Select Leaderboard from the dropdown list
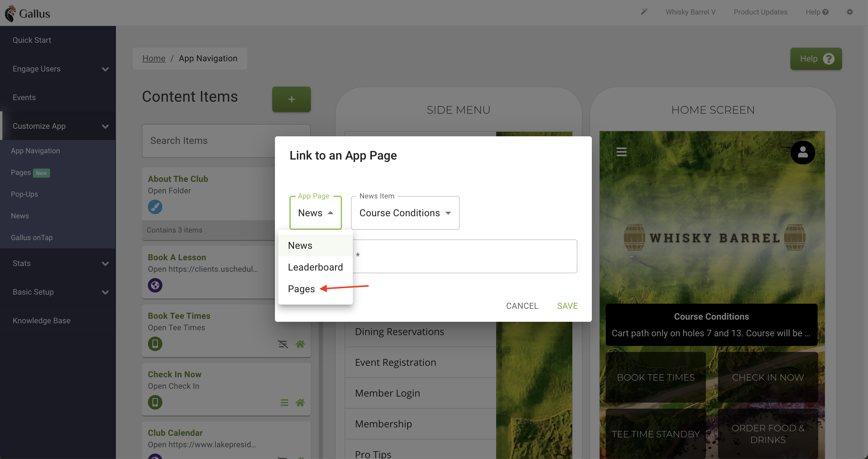868x459 pixels. point(315,267)
